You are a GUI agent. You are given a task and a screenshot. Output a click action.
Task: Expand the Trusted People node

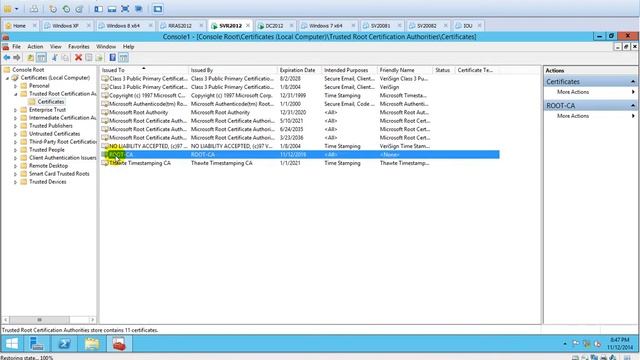[x=16, y=150]
